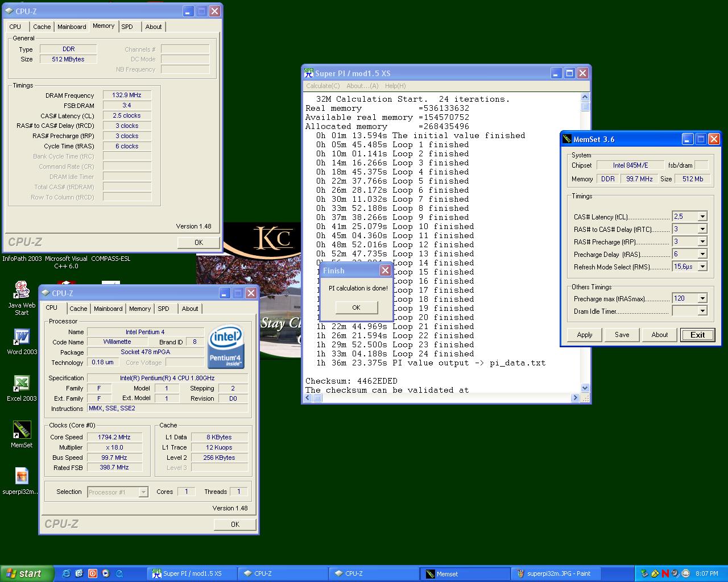Screen dimensions: 728x582
Task: Click the Super PI horizontal scrollbar left arrow
Action: tap(308, 398)
